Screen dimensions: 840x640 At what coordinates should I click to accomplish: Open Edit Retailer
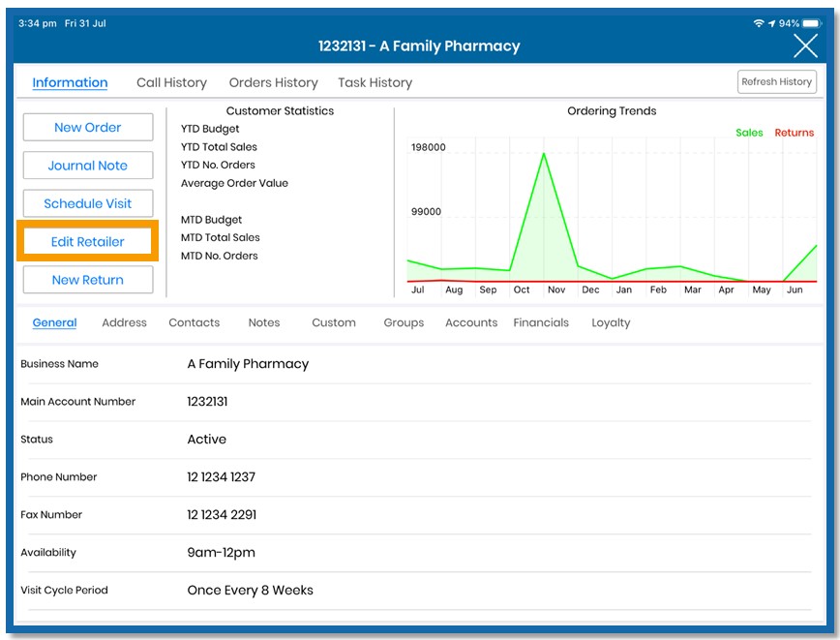(x=88, y=241)
